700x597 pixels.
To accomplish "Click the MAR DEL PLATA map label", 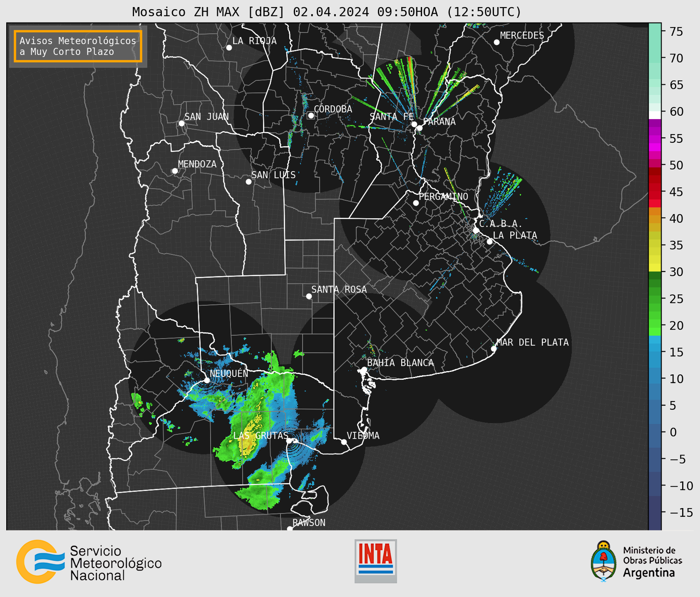I will point(532,343).
